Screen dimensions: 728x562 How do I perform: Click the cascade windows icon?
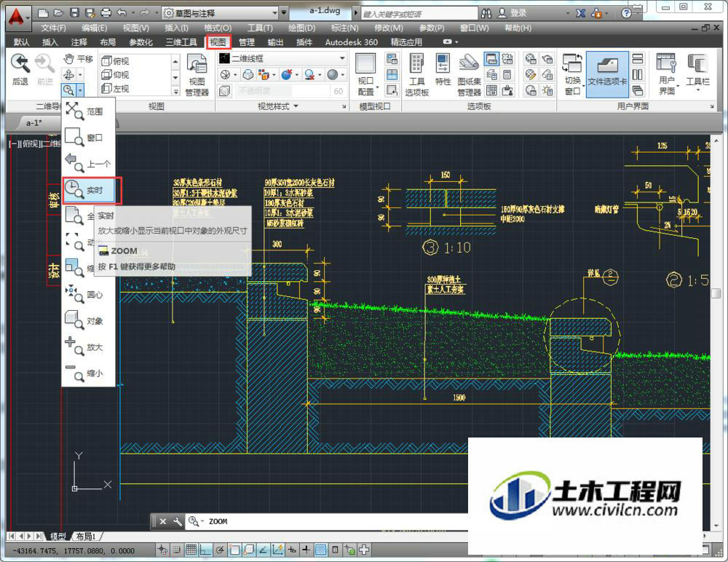click(x=638, y=90)
